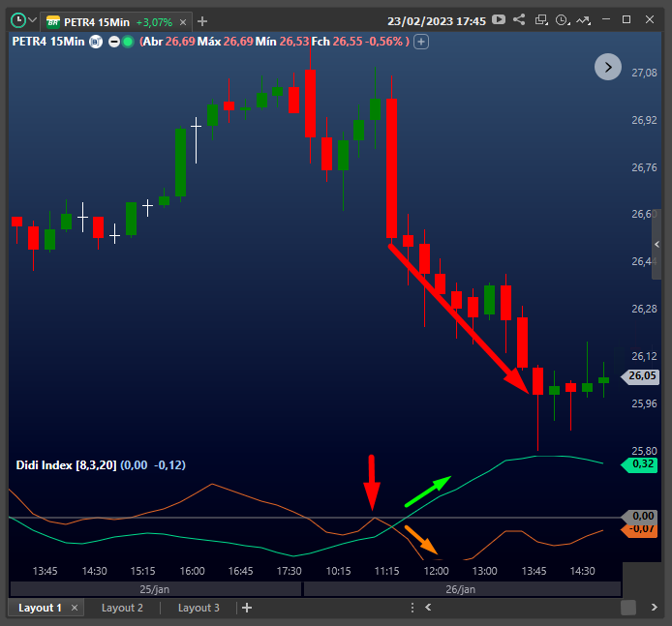Image resolution: width=672 pixels, height=626 pixels.
Task: Switch to Layout 2 tab
Action: (122, 608)
